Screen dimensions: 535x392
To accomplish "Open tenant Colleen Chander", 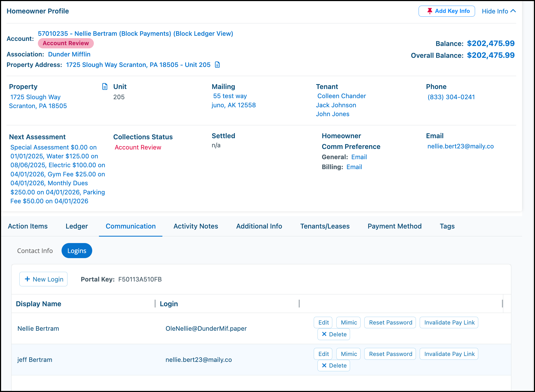I will (341, 96).
